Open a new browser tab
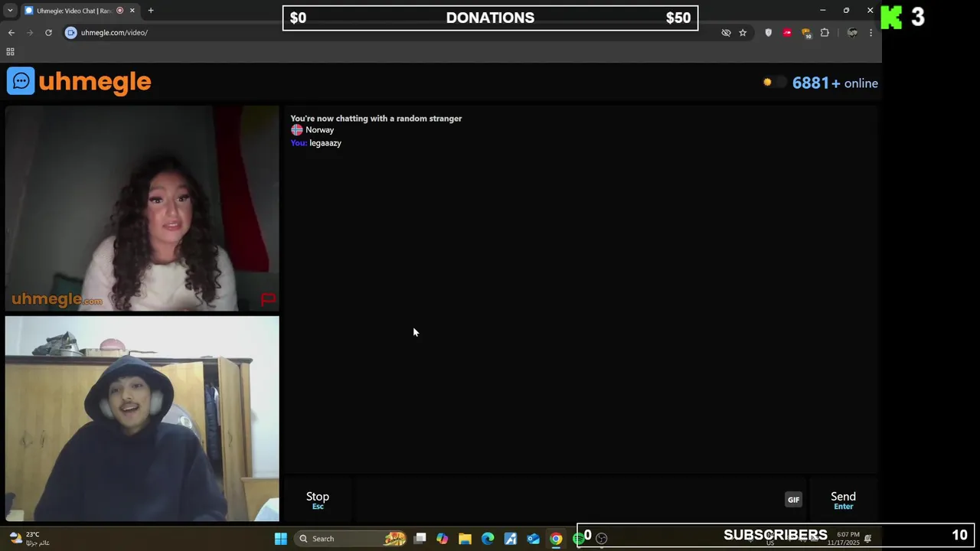Viewport: 980px width, 551px height. 151,11
